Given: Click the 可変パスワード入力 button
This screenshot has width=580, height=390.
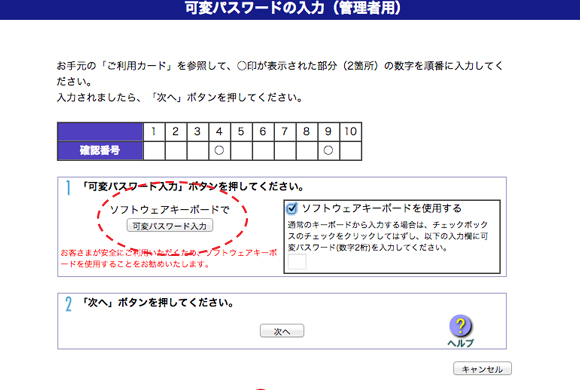Looking at the screenshot, I should point(170,226).
